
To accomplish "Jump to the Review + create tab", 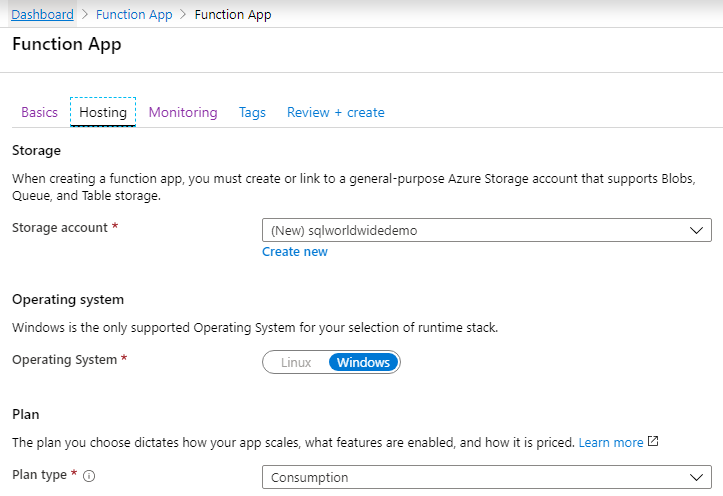I will coord(335,112).
